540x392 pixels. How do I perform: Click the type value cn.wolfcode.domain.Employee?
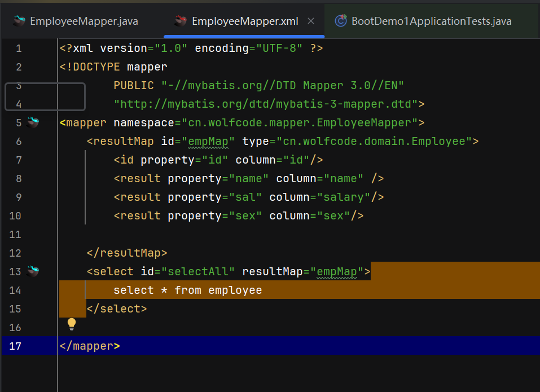tap(374, 141)
